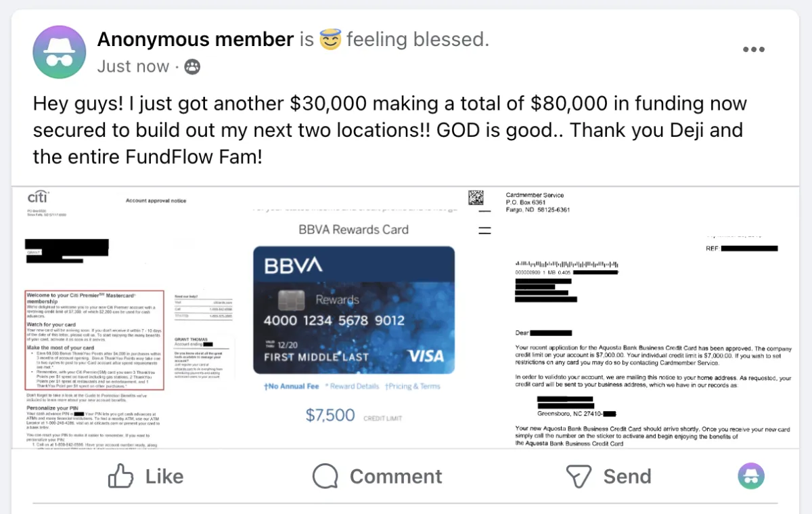
Task: Click the Anonymous member name link
Action: [196, 39]
